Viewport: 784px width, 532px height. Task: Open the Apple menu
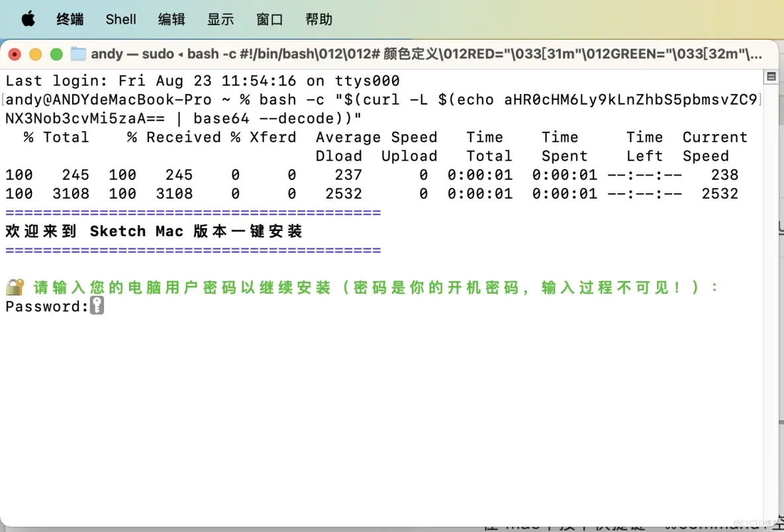[28, 19]
